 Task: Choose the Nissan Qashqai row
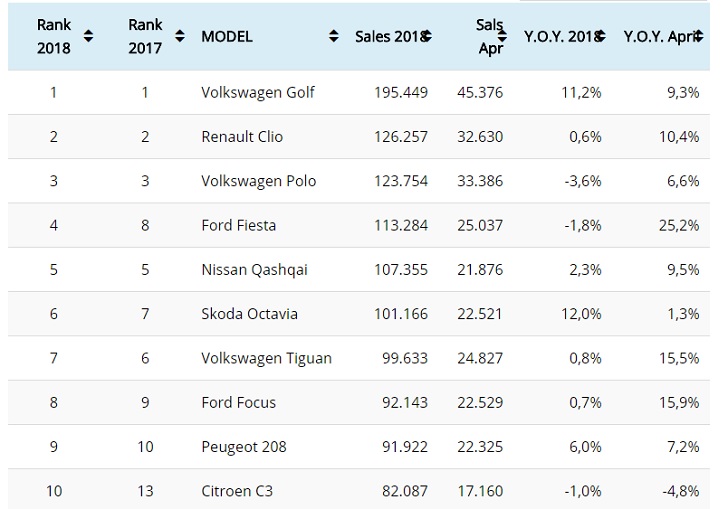pos(252,270)
